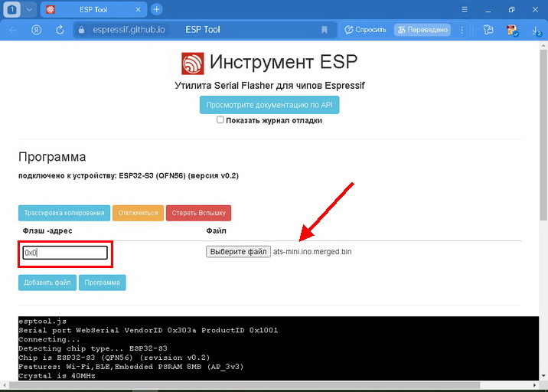This screenshot has width=548, height=392.
Task: Click the scroll right arrow
Action: click(x=534, y=385)
